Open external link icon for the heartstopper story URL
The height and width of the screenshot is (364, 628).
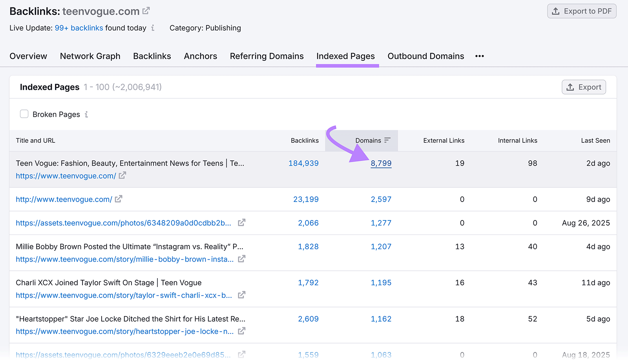click(241, 331)
